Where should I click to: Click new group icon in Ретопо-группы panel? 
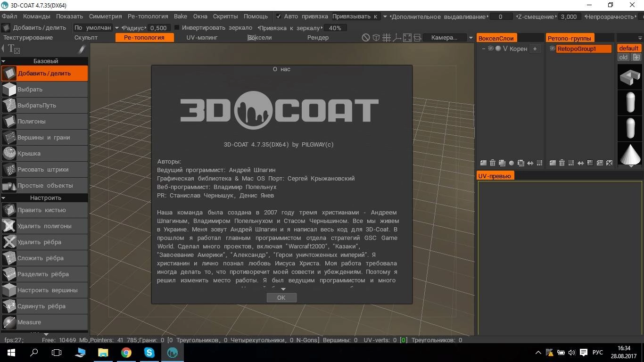[553, 163]
